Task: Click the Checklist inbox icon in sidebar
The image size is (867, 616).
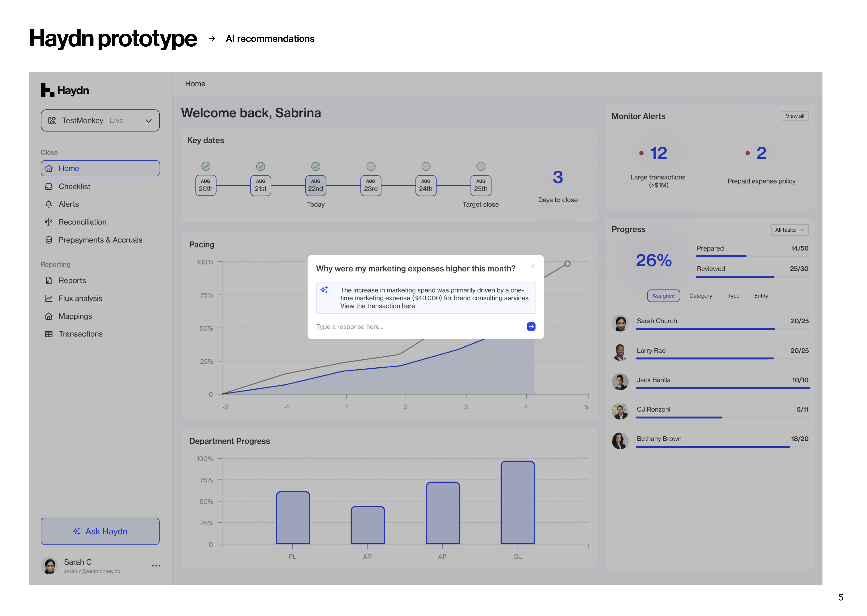Action: (49, 186)
